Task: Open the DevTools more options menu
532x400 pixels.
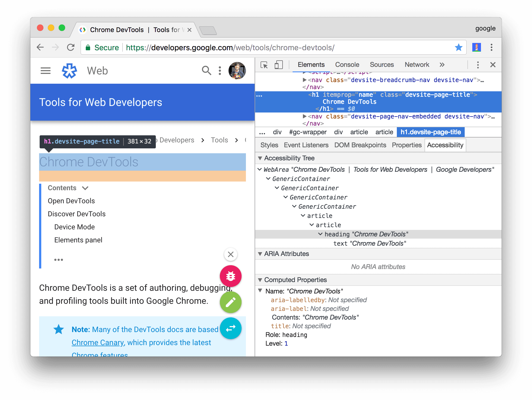Action: click(478, 65)
